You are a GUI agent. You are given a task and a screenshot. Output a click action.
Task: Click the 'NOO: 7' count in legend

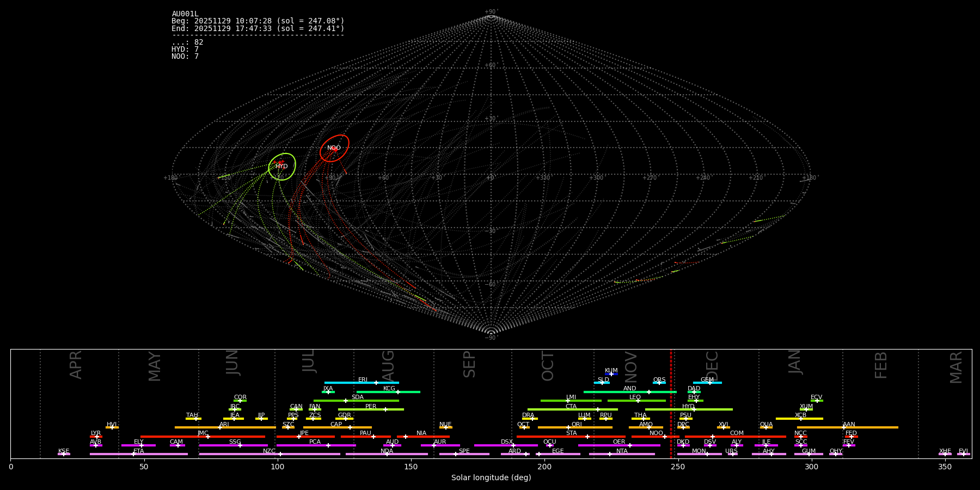point(185,57)
